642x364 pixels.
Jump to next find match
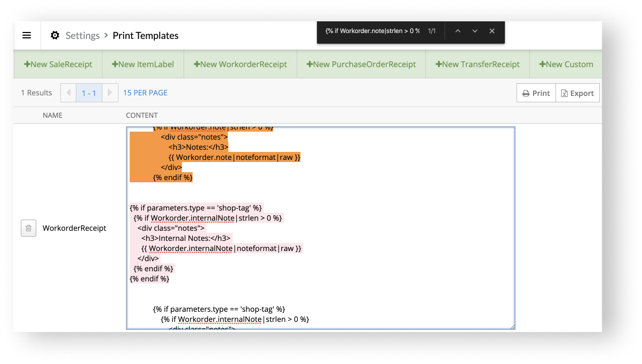coord(475,31)
